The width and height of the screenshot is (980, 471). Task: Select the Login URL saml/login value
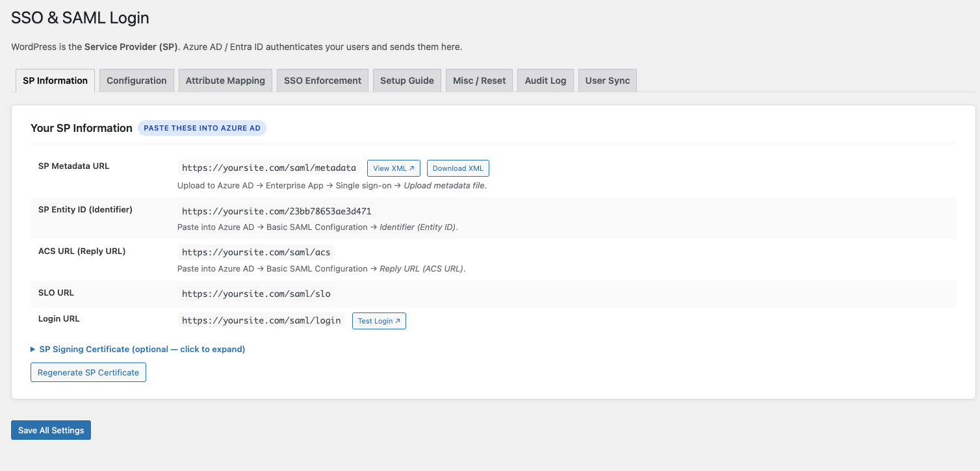point(261,320)
